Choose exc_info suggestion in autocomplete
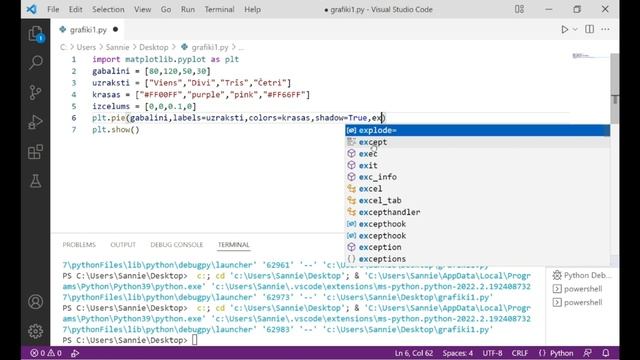 [x=478, y=177]
